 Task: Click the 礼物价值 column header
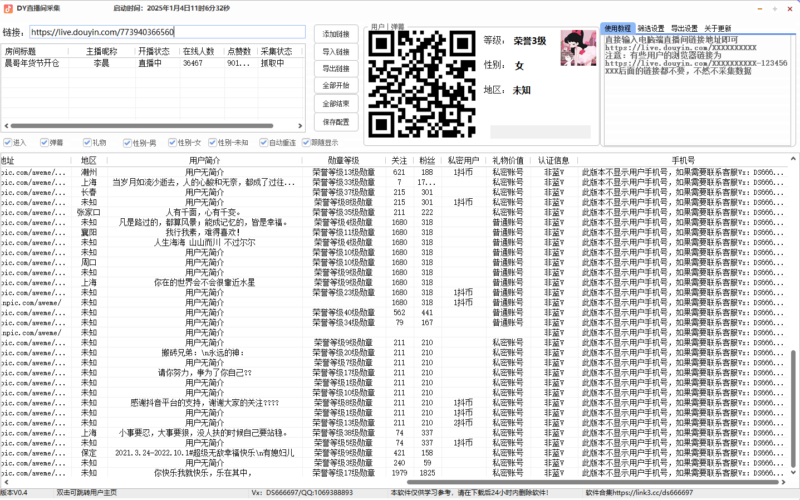(508, 160)
